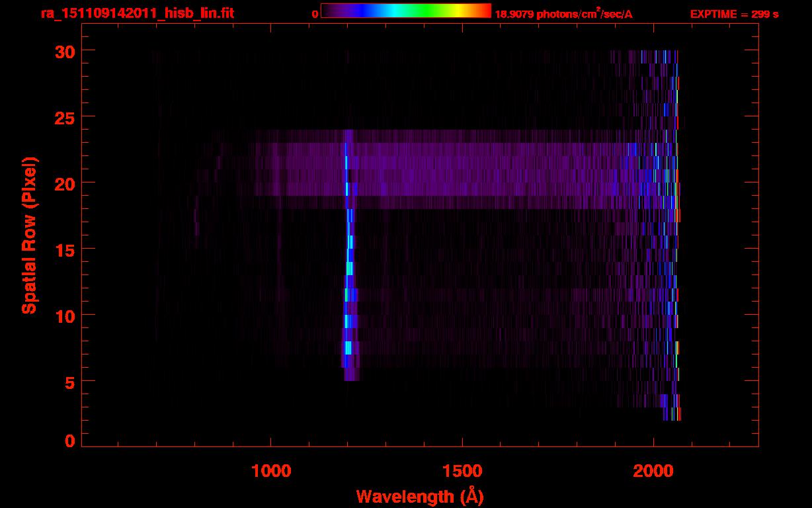Click the EXPTIME = 299 s text
This screenshot has width=812, height=508.
734,14
